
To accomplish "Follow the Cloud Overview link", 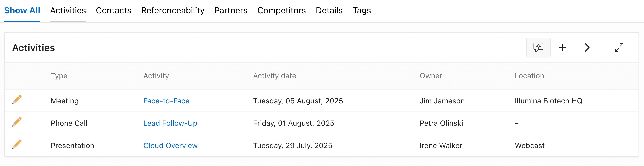I will [x=170, y=145].
